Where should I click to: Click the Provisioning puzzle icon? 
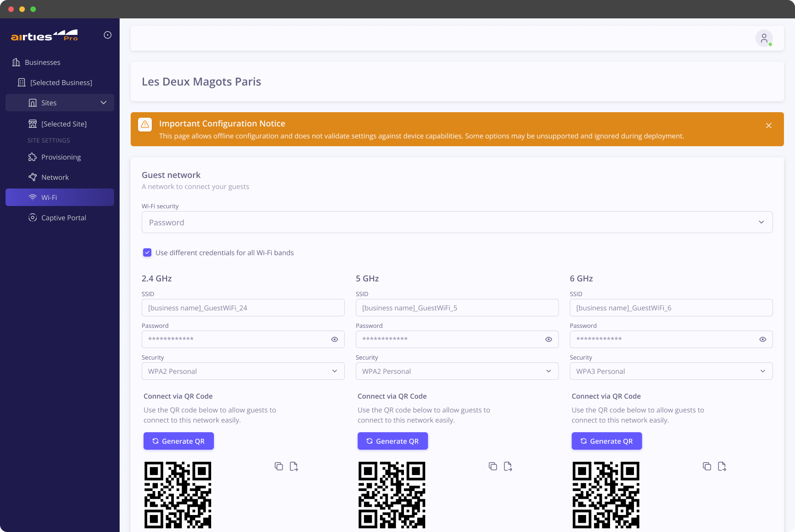33,157
